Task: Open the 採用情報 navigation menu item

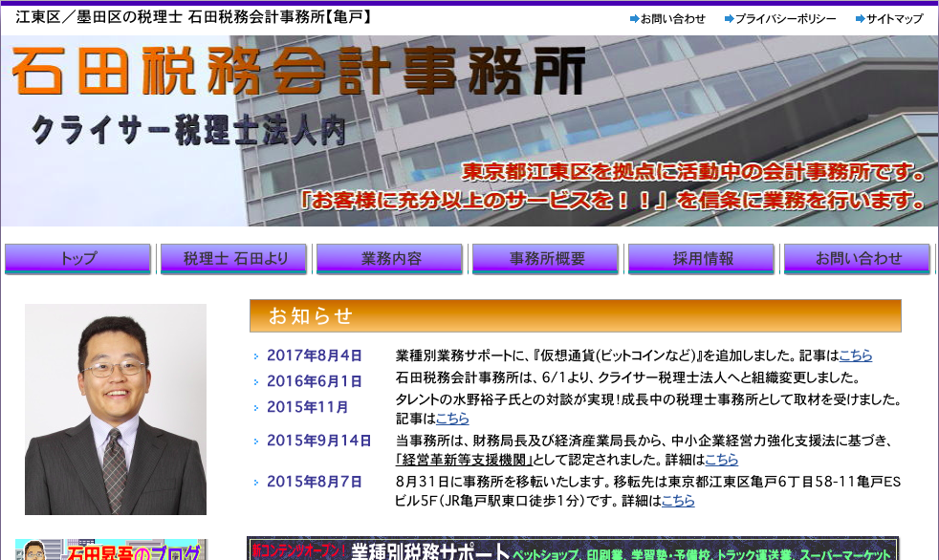Action: tap(701, 258)
